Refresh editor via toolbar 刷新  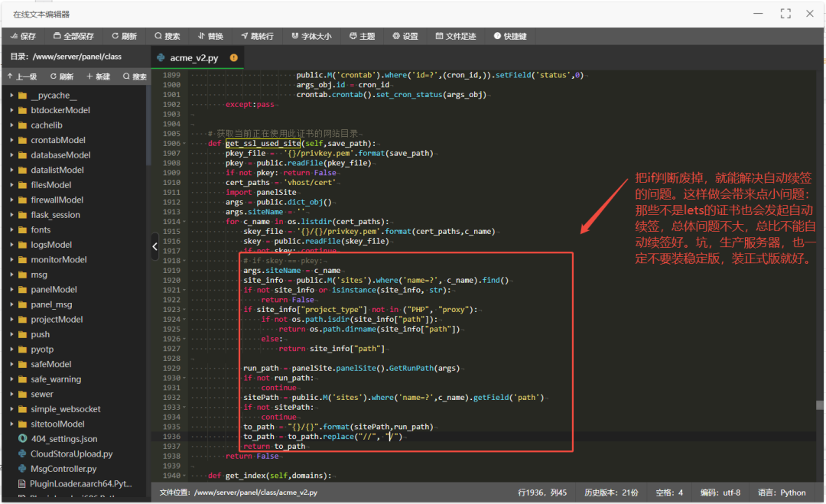click(x=125, y=37)
